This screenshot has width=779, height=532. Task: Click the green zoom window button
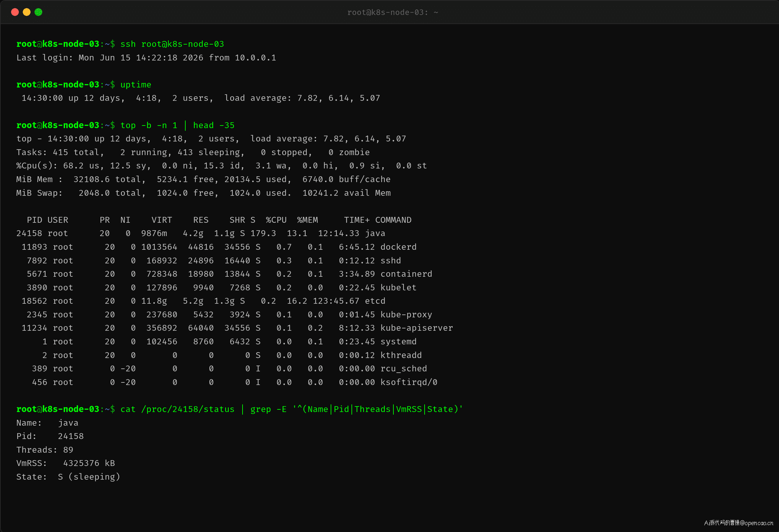point(39,12)
